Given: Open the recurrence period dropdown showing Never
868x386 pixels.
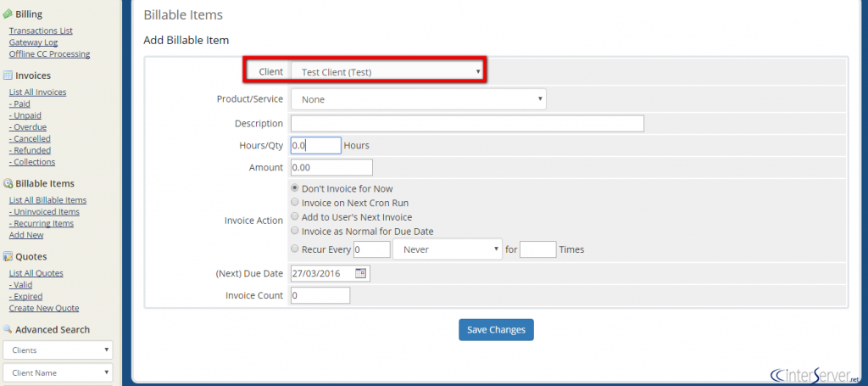Looking at the screenshot, I should pyautogui.click(x=448, y=249).
